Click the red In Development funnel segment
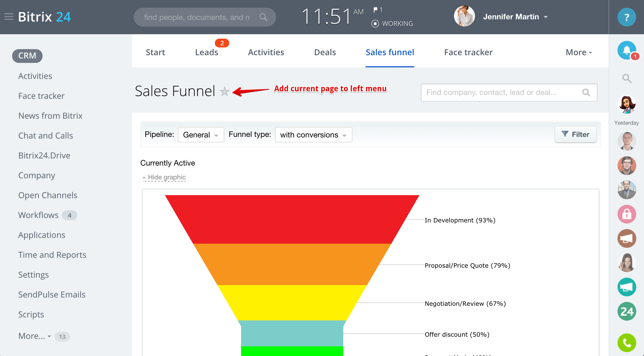The image size is (644, 356). [292, 219]
